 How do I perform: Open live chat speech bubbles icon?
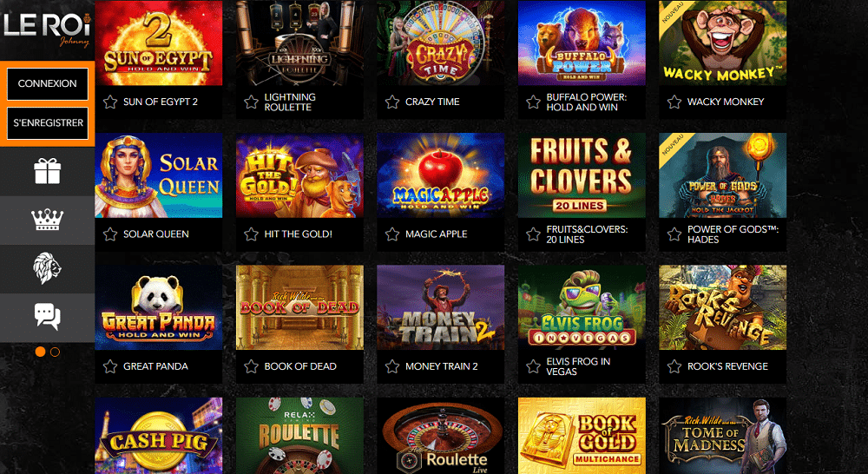pyautogui.click(x=47, y=317)
